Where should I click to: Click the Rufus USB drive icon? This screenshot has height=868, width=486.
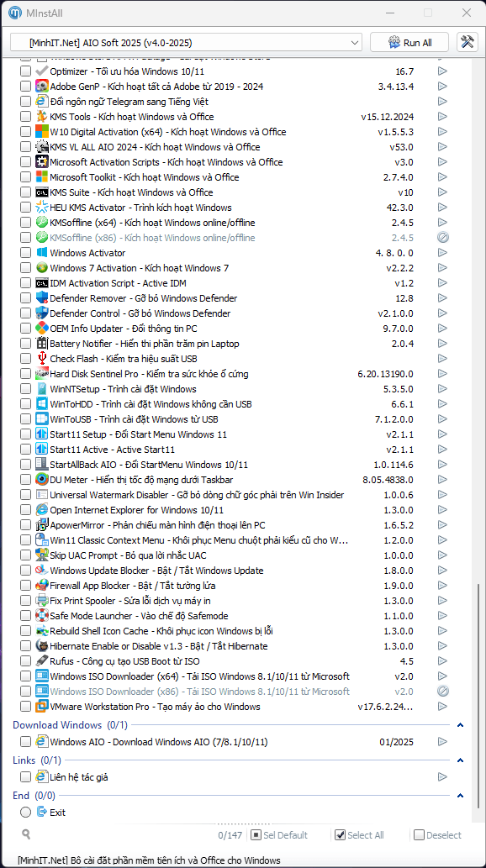point(41,661)
